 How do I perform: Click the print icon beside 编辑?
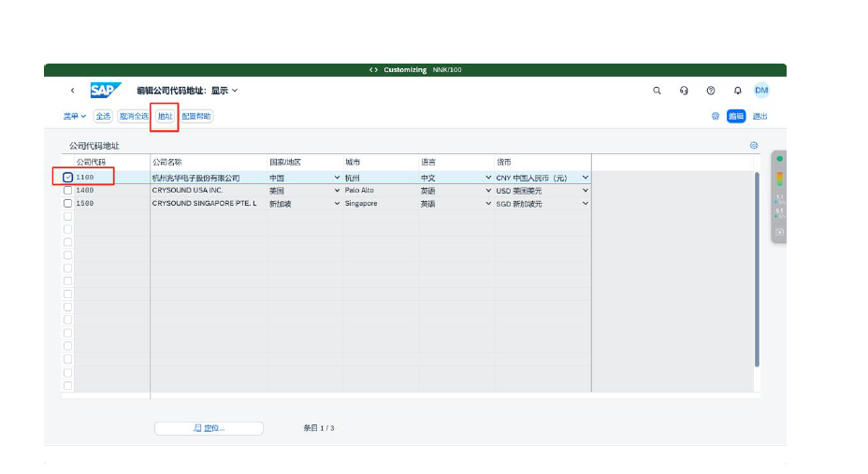click(716, 117)
